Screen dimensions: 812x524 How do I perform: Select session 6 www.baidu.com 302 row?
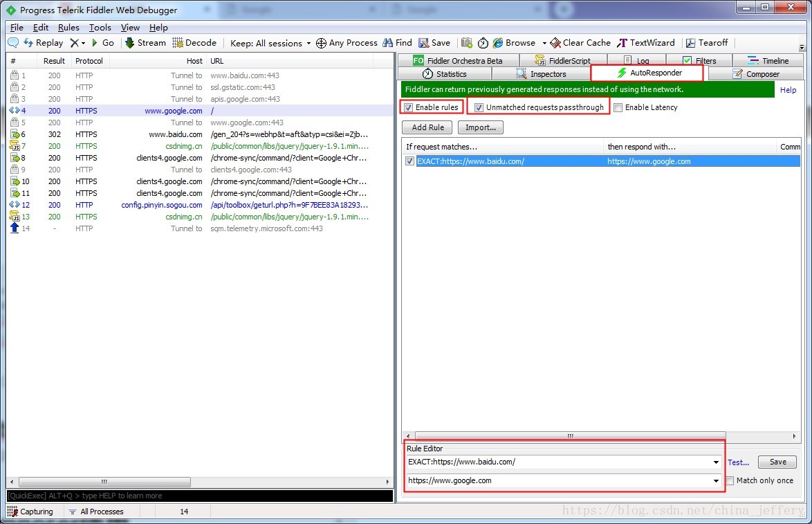[200, 134]
